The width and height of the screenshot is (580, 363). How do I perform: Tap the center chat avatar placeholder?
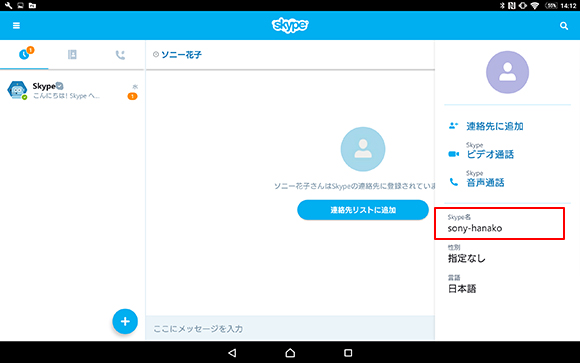362,149
